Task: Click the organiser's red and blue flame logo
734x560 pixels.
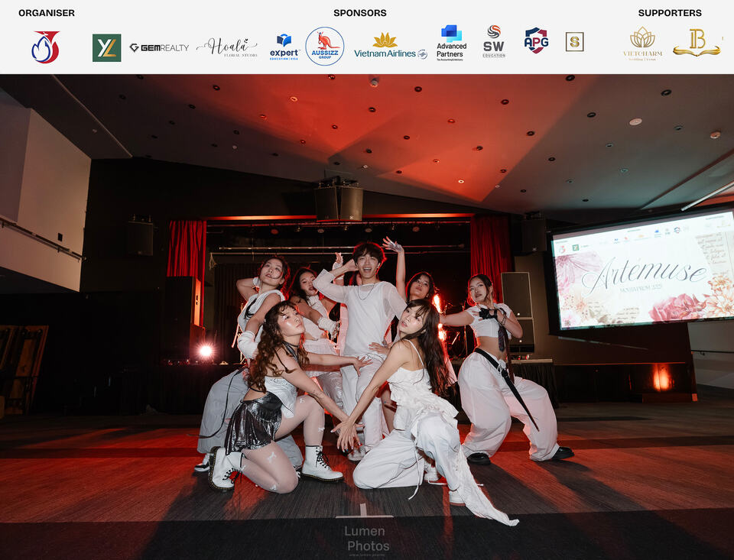Action: tap(45, 47)
